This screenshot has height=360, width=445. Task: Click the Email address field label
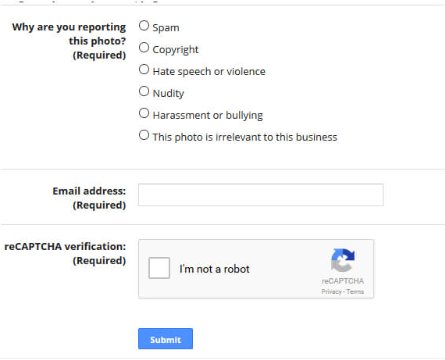click(x=89, y=191)
